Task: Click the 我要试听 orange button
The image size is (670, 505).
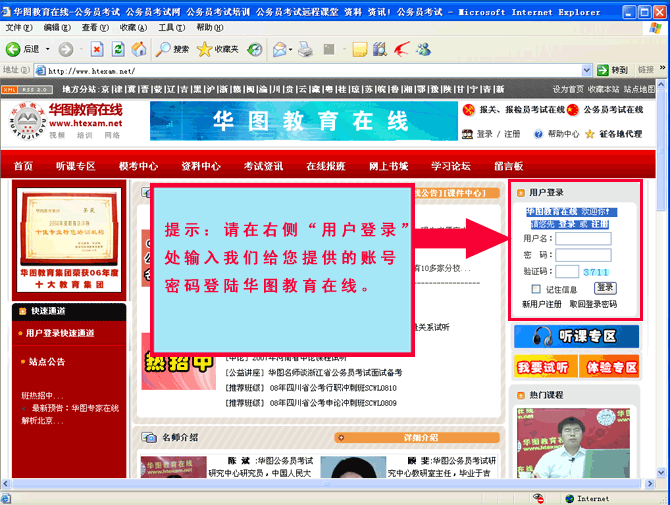Action: click(x=544, y=367)
